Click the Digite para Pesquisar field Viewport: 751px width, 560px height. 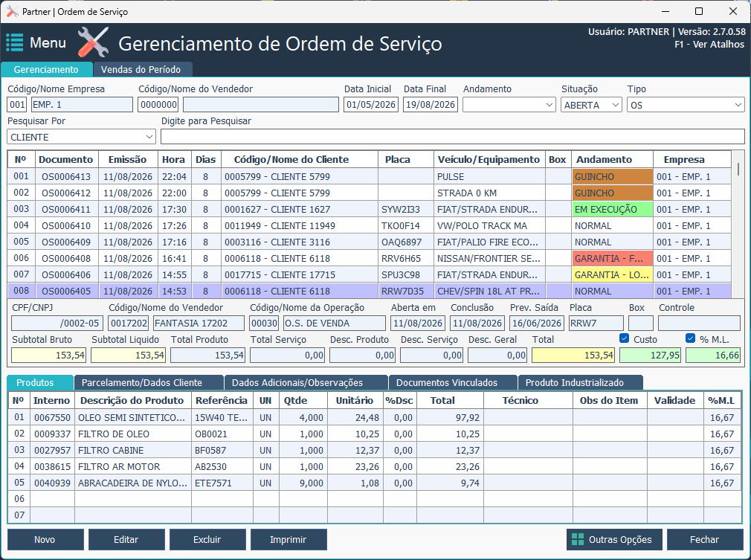point(453,137)
